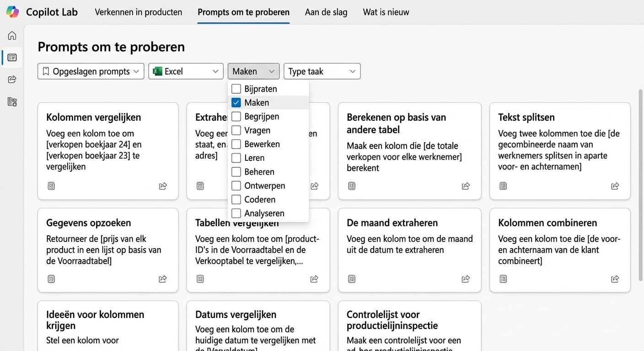Click the Copilot logo at top left

point(12,11)
